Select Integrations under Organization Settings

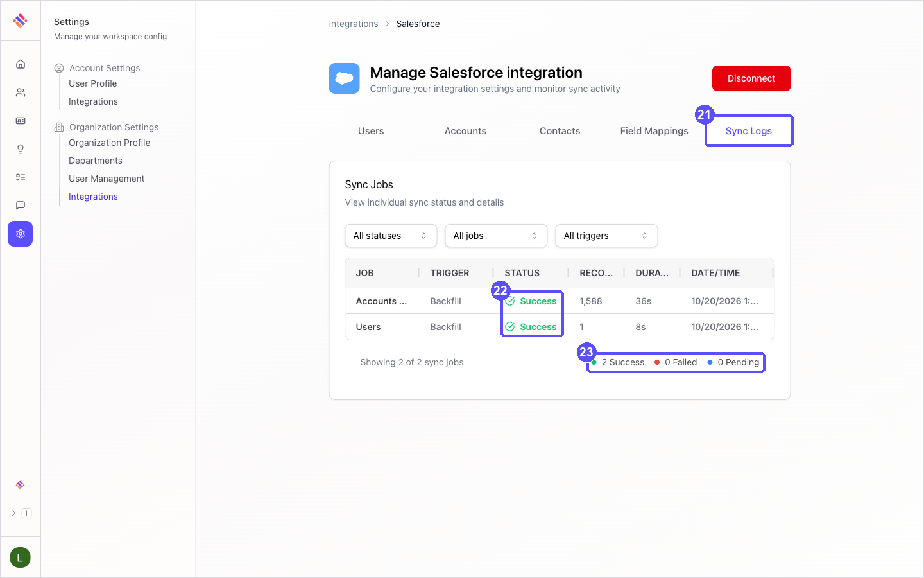pyautogui.click(x=93, y=197)
